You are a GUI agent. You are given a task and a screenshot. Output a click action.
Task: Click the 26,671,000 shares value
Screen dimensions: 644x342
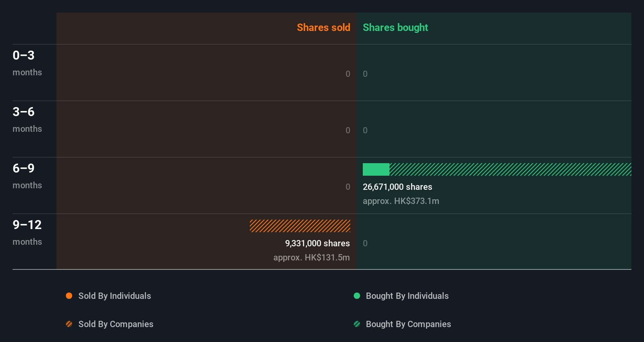[x=397, y=187]
